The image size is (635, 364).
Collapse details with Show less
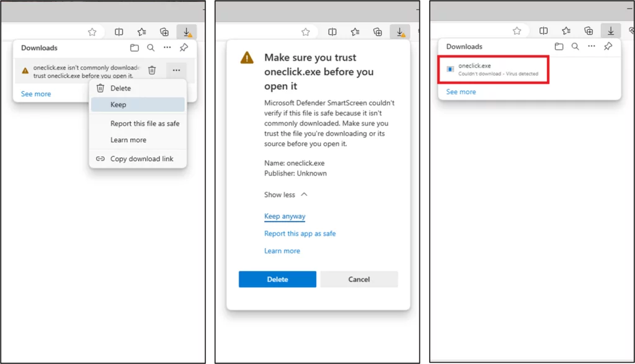coord(286,195)
